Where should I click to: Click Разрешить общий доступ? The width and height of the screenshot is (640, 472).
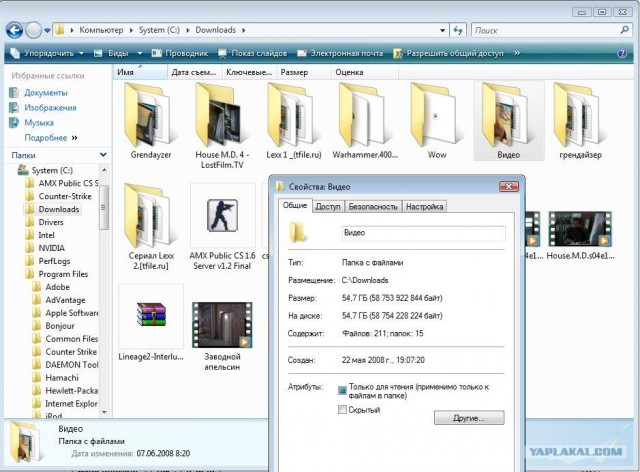[x=449, y=53]
